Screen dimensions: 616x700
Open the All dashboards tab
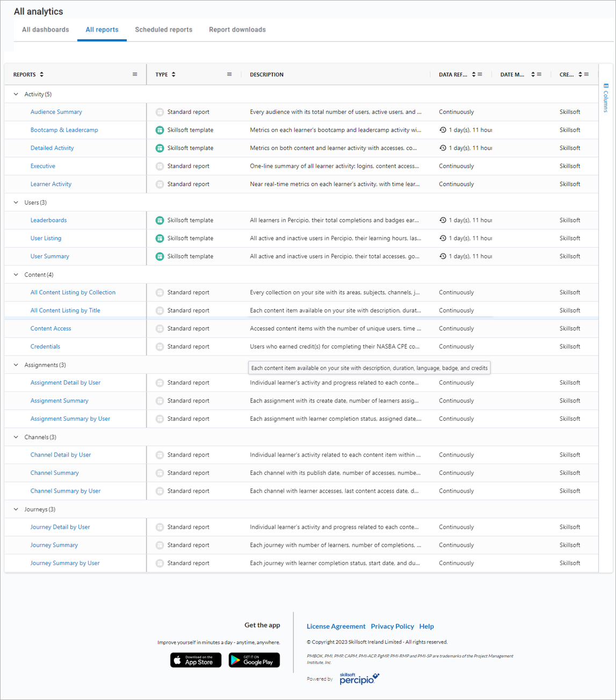45,30
